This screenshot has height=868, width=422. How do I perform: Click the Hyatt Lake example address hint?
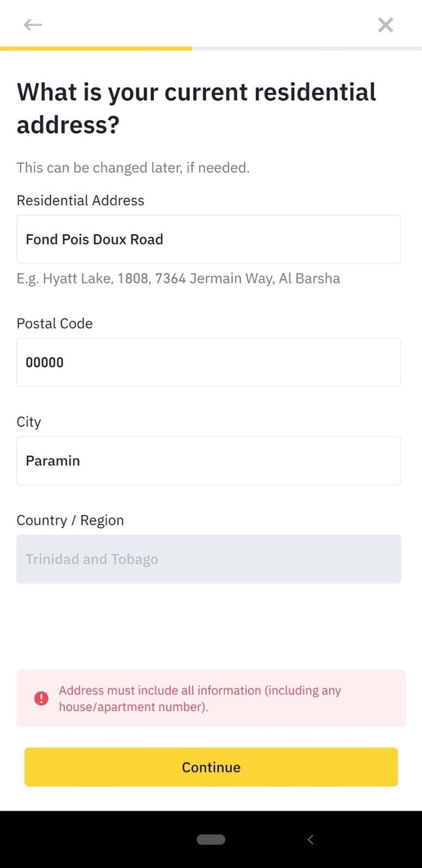point(178,278)
